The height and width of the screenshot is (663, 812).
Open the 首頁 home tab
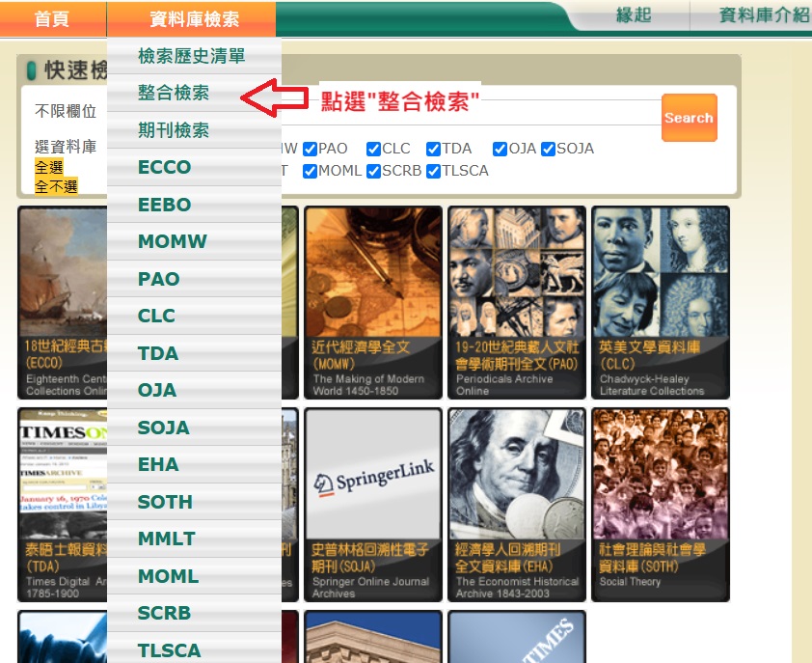(52, 18)
